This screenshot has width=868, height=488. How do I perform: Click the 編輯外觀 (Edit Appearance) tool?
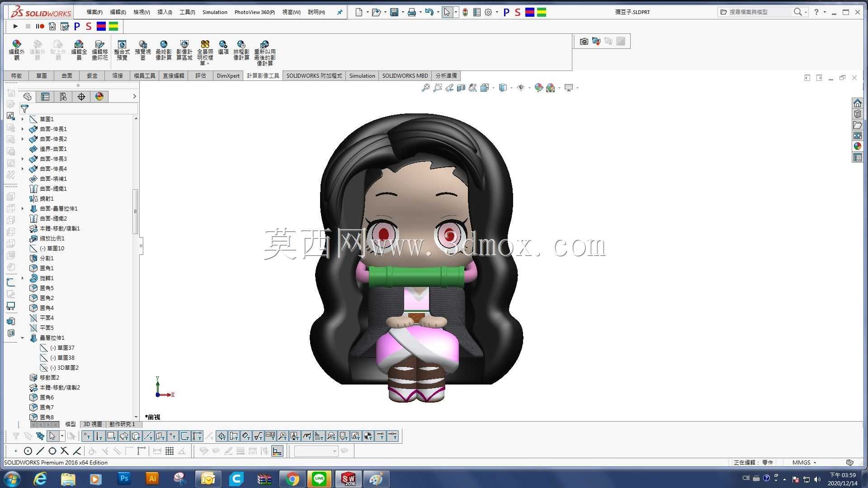[x=17, y=50]
